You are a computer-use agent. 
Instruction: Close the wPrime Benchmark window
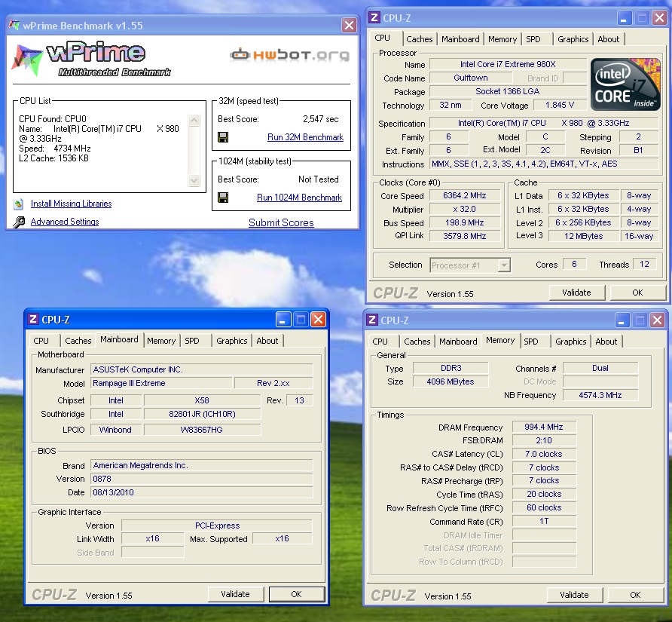[349, 26]
